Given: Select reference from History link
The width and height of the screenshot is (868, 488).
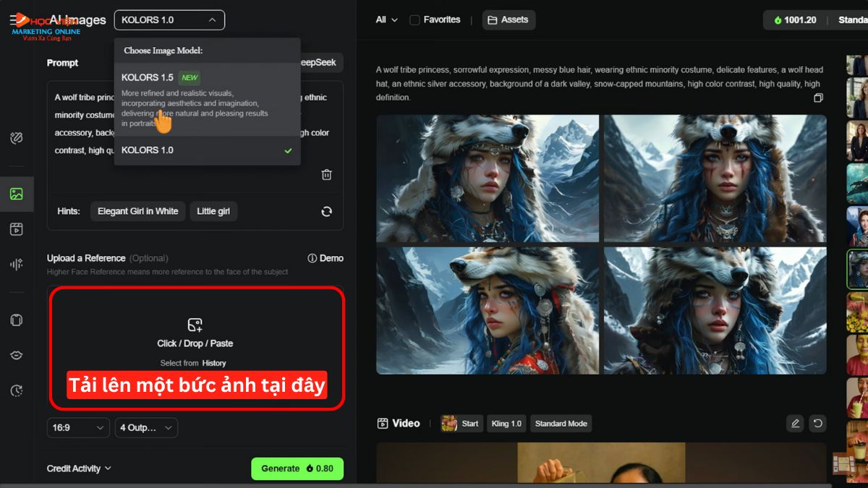Looking at the screenshot, I should (x=214, y=363).
